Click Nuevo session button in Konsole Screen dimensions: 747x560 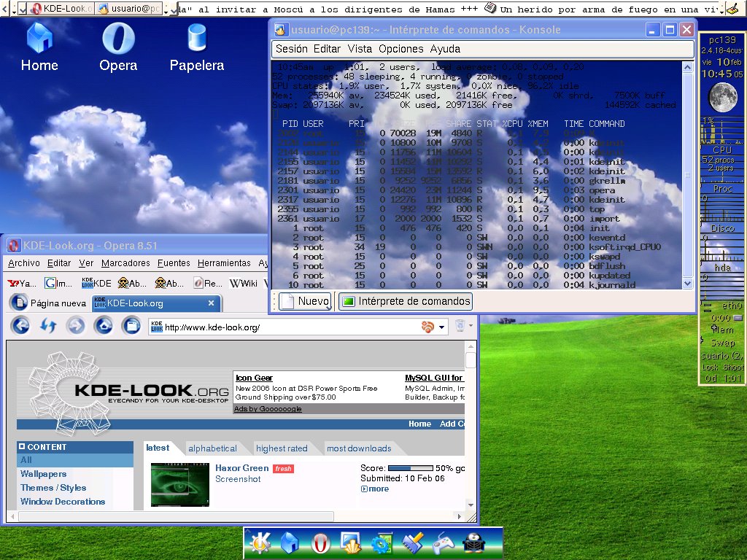[305, 301]
